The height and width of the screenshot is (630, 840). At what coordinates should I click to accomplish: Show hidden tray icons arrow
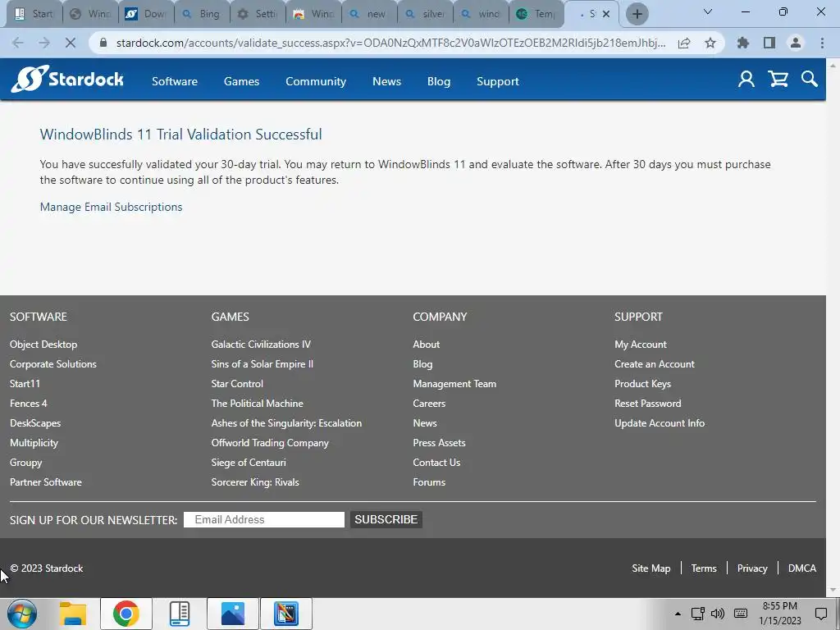[678, 614]
